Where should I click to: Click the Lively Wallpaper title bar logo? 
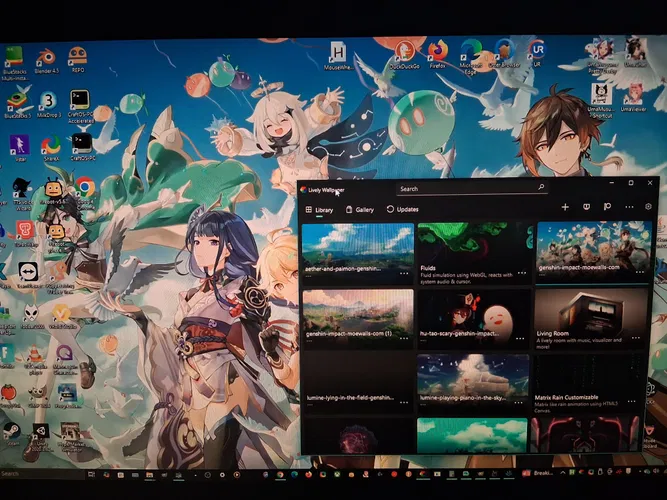303,190
